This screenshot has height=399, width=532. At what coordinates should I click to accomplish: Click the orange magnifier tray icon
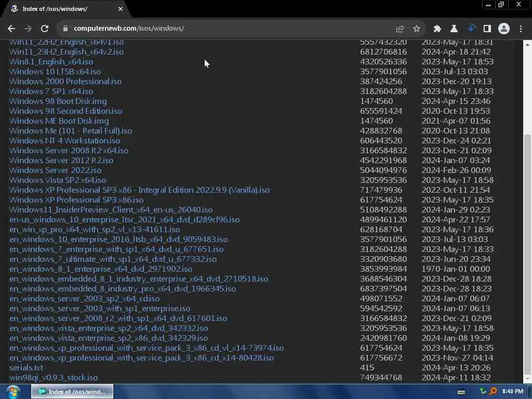(493, 391)
